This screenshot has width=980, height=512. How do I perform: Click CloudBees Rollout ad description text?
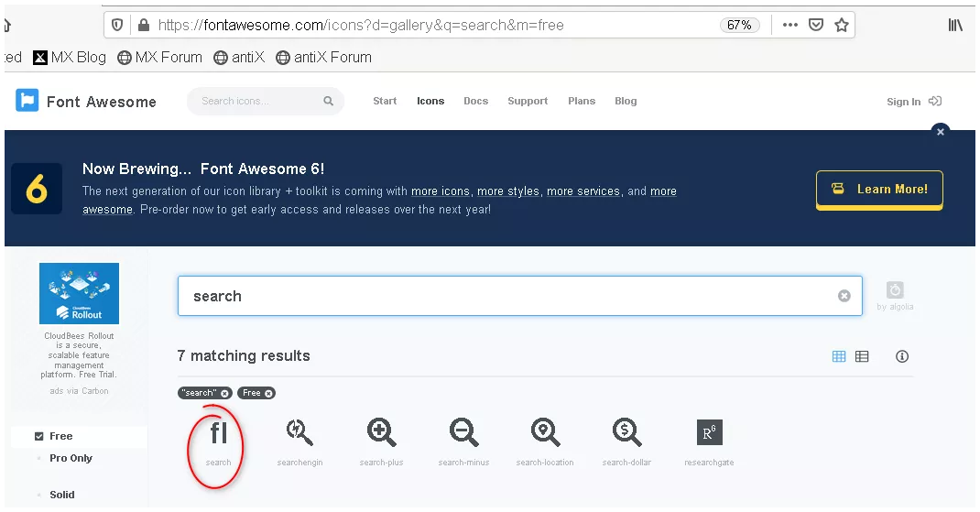[x=79, y=355]
